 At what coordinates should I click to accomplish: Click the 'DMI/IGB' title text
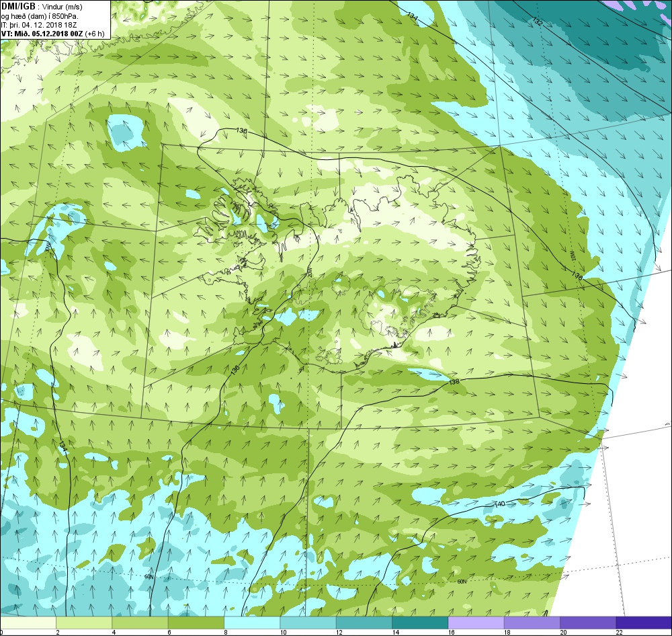click(18, 7)
